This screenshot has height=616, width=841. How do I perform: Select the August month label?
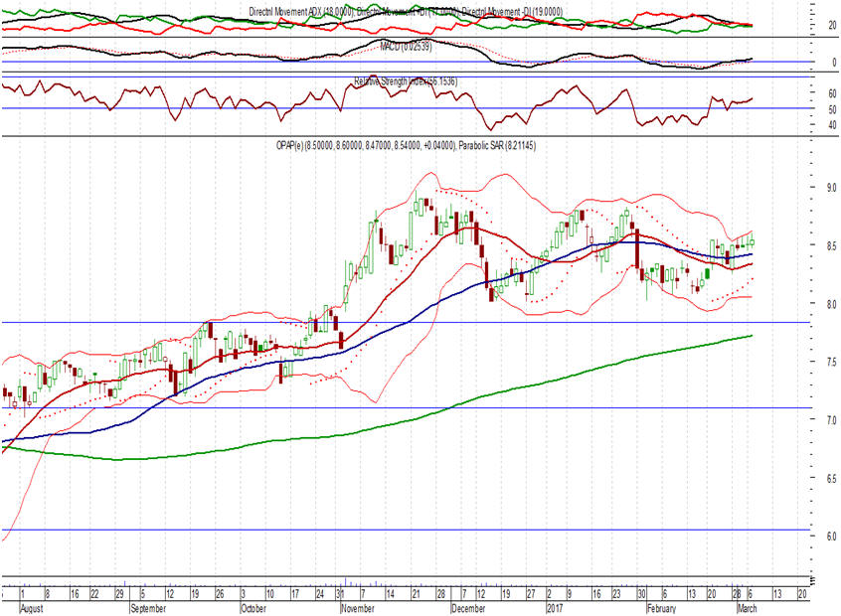click(31, 608)
